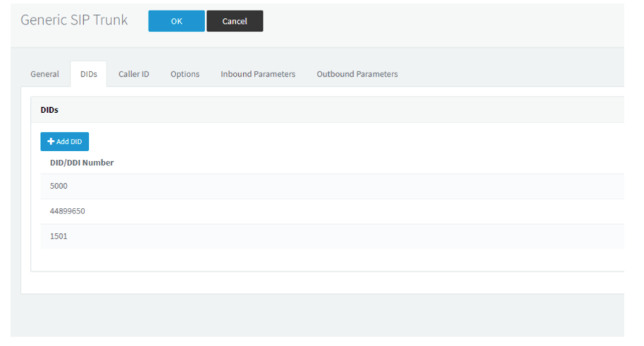The image size is (644, 346).
Task: Switch to Outbound Parameters tab
Action: 357,74
